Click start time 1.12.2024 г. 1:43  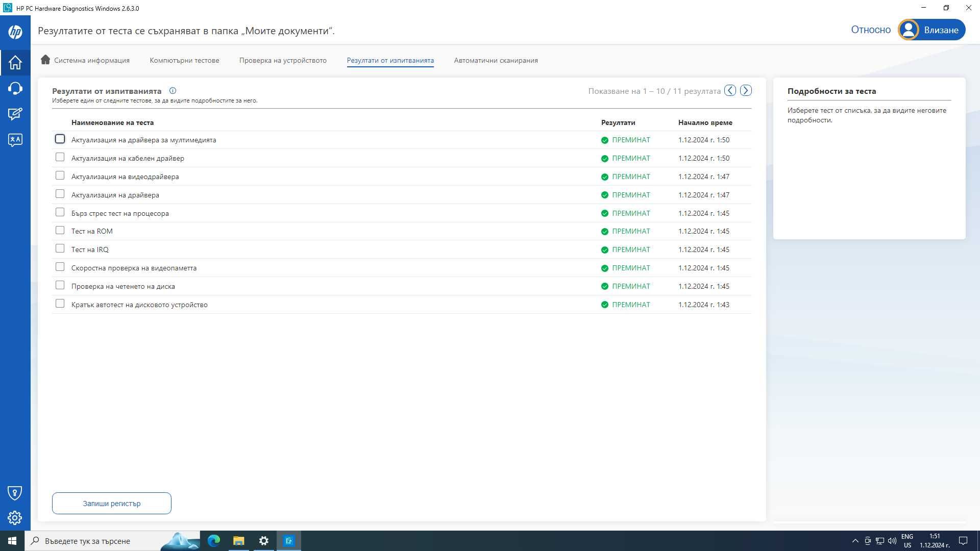coord(704,305)
